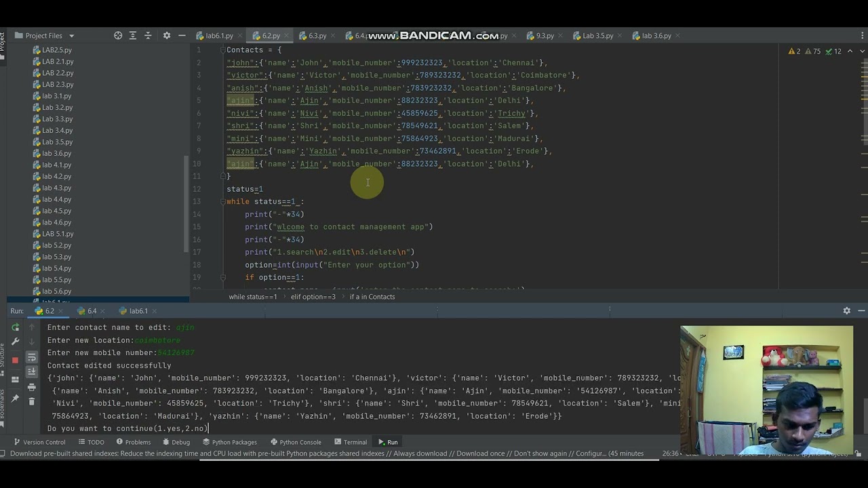This screenshot has height=488, width=868.
Task: Open the Problems tool window
Action: [x=133, y=442]
